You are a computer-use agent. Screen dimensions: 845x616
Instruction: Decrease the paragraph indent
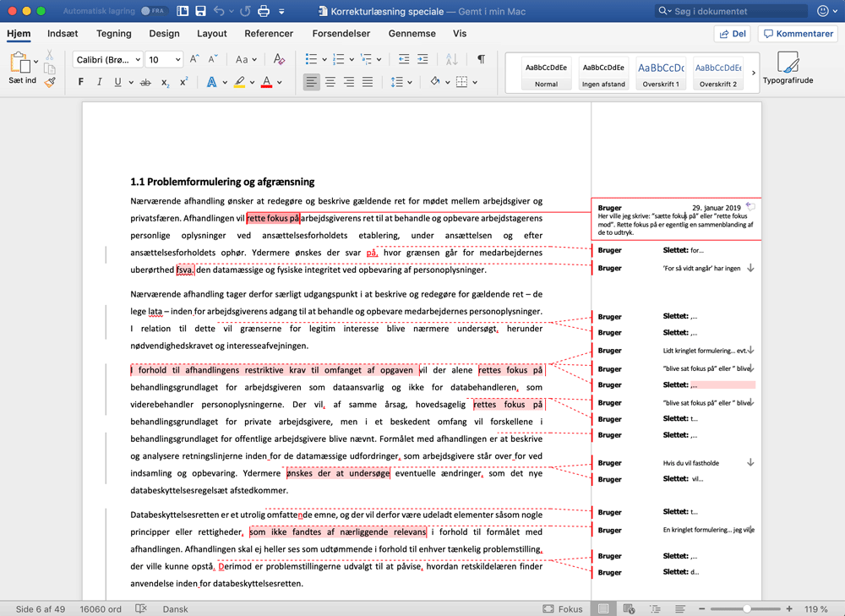[x=404, y=59]
